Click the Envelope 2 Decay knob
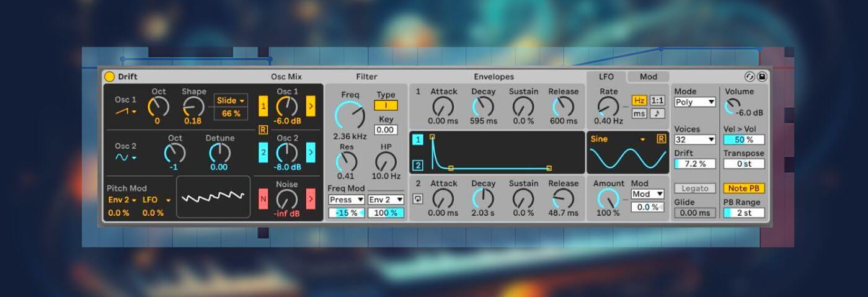 click(x=483, y=198)
